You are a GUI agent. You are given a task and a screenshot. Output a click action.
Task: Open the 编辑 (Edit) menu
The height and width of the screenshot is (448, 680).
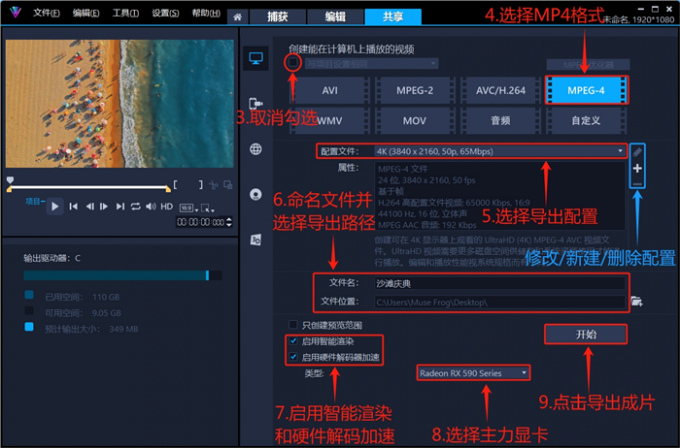click(86, 13)
